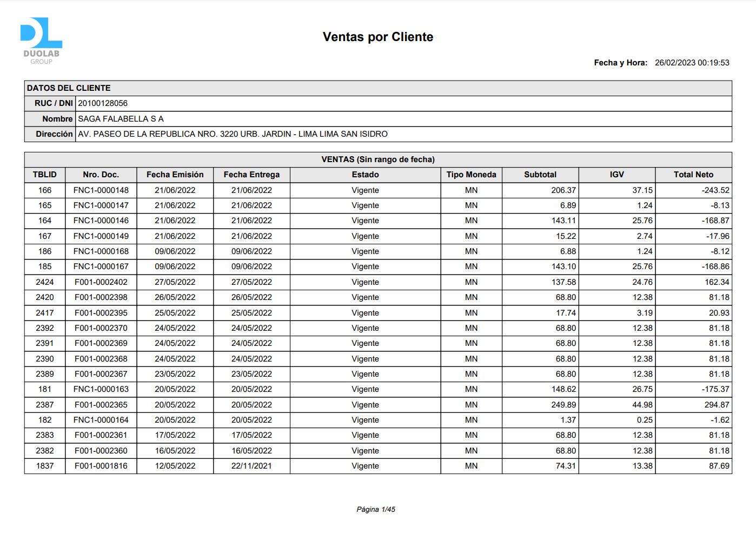The image size is (756, 534).
Task: Select document number F001-0002361
Action: (x=101, y=435)
